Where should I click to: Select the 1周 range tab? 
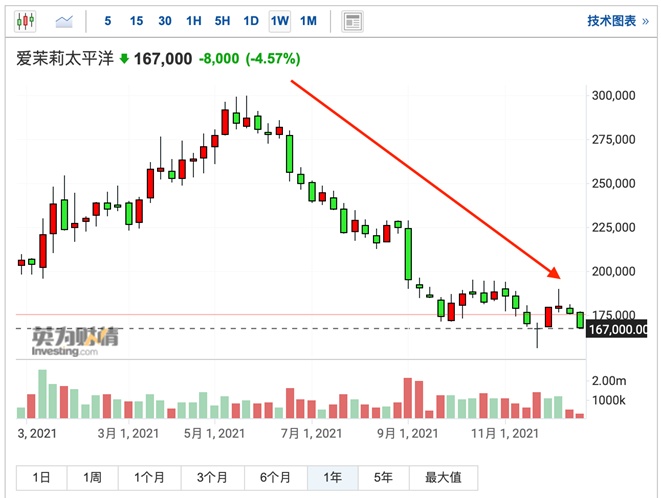92,477
